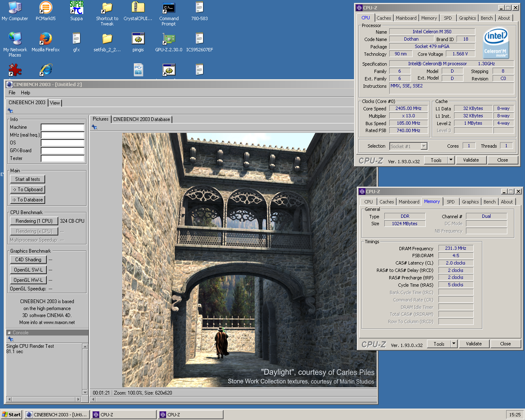The image size is (525, 420).
Task: Click the To Database button
Action: [x=27, y=200]
